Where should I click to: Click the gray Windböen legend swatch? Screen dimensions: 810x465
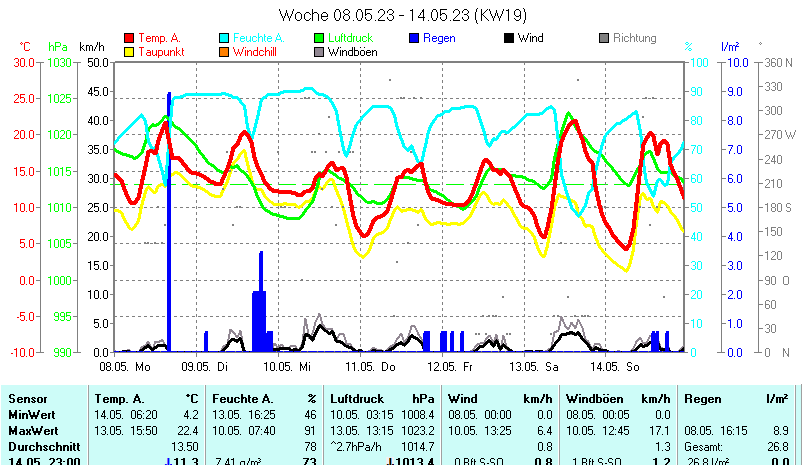[320, 51]
